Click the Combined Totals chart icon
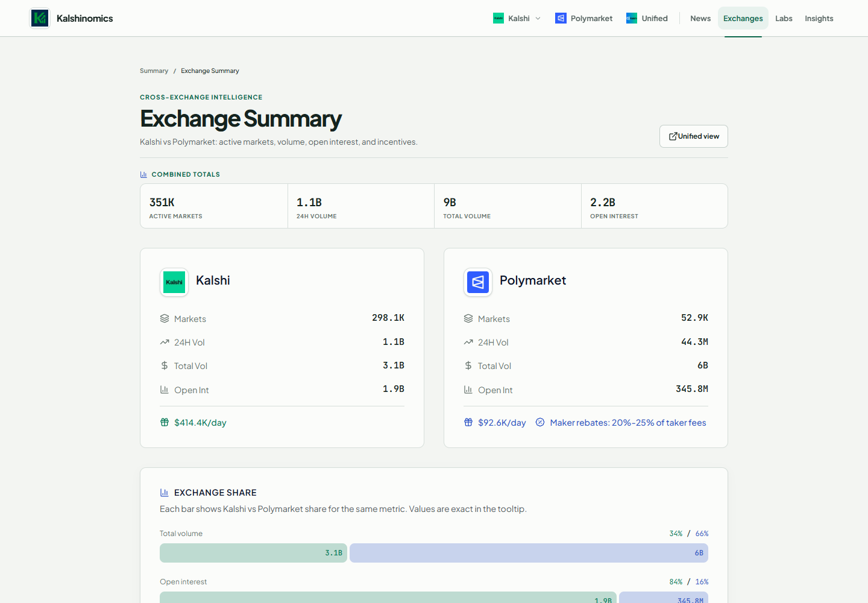868x603 pixels. tap(143, 174)
